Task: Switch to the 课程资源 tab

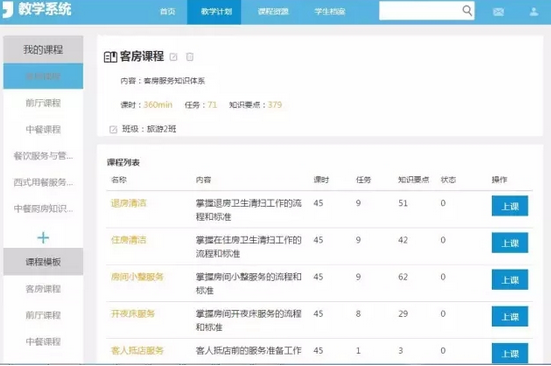Action: 273,12
